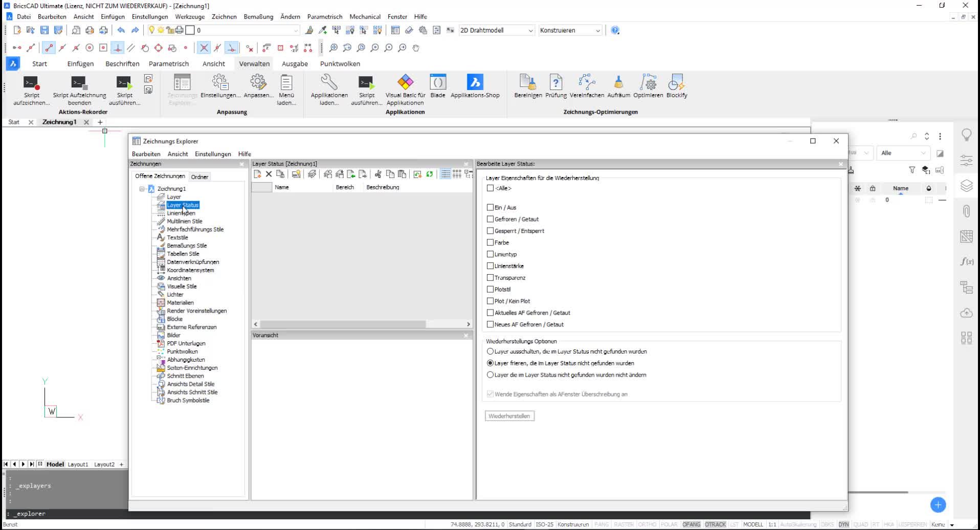Select 'Layer ... nicht ändern' radio option
This screenshot has height=530, width=980.
point(490,375)
